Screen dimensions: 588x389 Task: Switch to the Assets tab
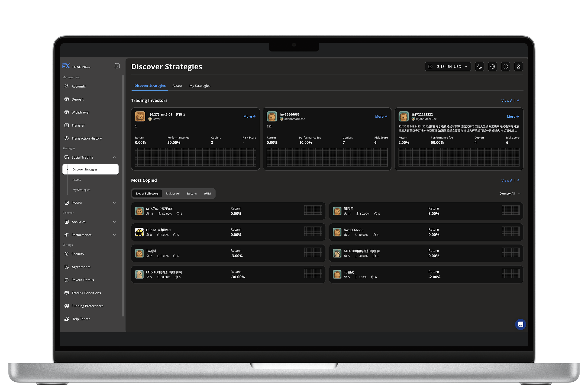[x=177, y=86]
